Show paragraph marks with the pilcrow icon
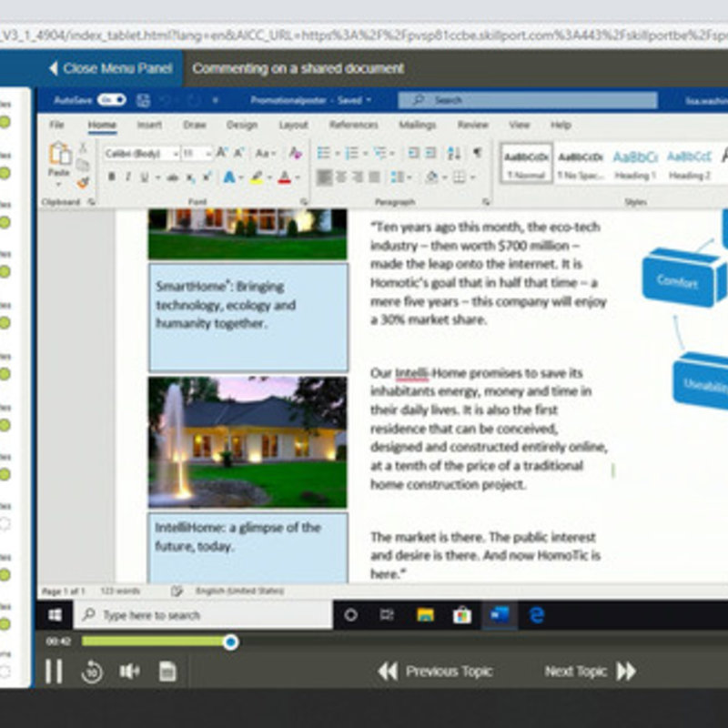 point(477,152)
